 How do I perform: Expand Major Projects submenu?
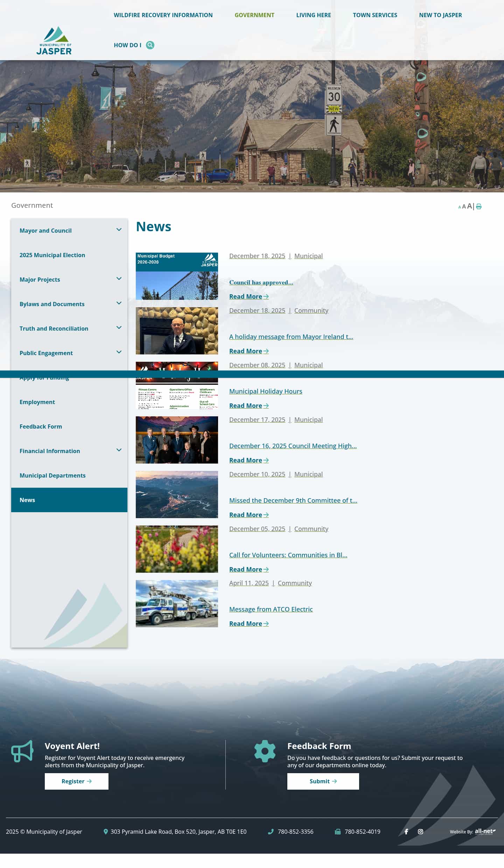click(x=119, y=278)
